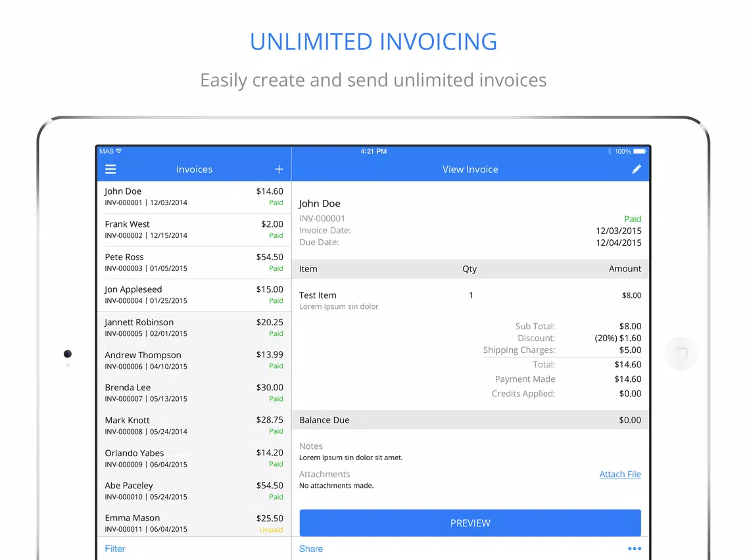Tap the battery indicator in status bar
The image size is (747, 560).
(x=640, y=151)
